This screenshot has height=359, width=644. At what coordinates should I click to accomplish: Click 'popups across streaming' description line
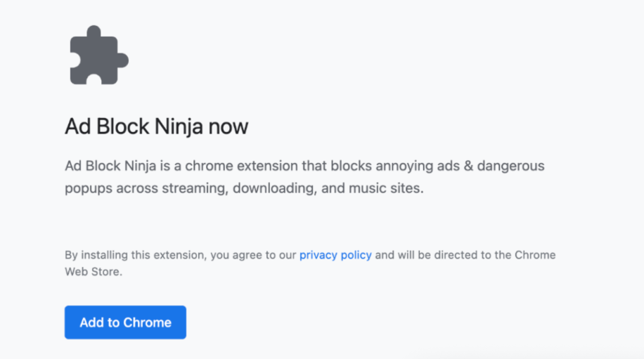click(x=146, y=188)
